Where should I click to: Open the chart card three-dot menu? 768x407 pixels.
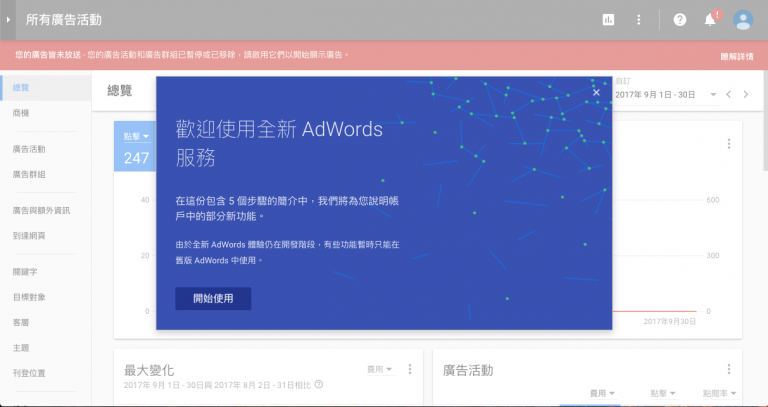[x=729, y=144]
